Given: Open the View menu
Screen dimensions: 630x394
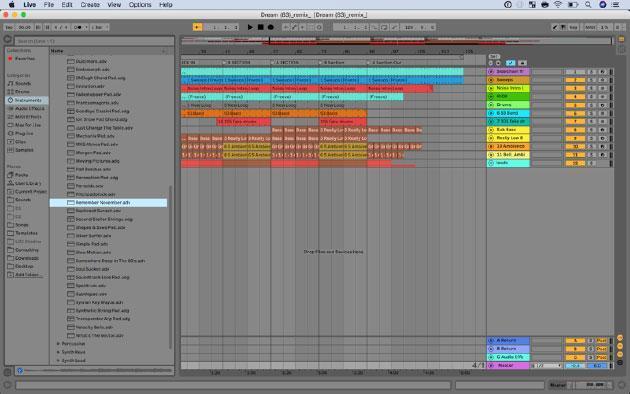Looking at the screenshot, I should (114, 5).
